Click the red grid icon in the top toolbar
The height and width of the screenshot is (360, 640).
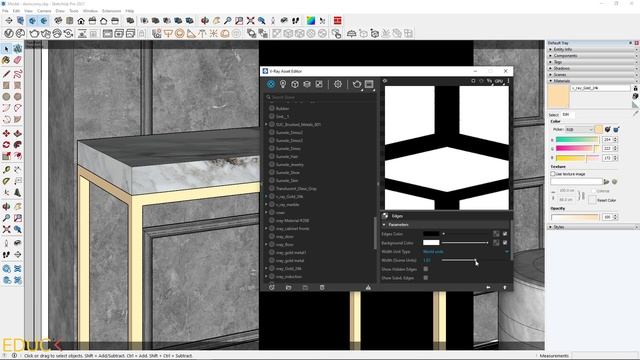(x=338, y=20)
